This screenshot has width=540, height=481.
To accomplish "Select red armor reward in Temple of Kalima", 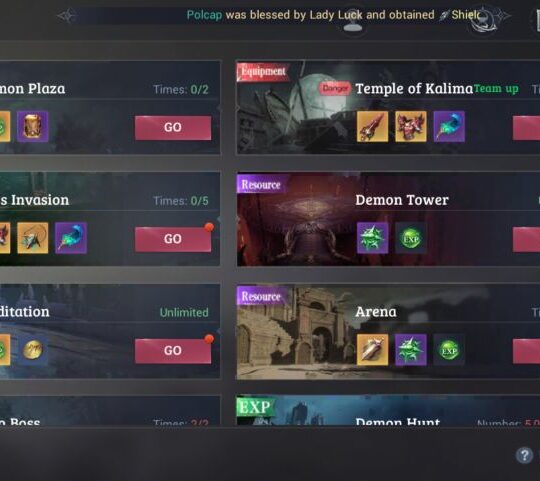I will (411, 126).
